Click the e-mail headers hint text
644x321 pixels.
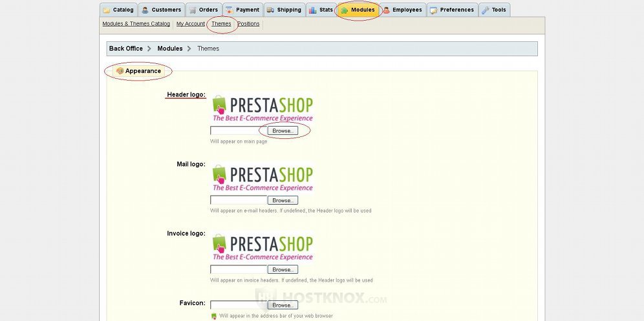(291, 211)
